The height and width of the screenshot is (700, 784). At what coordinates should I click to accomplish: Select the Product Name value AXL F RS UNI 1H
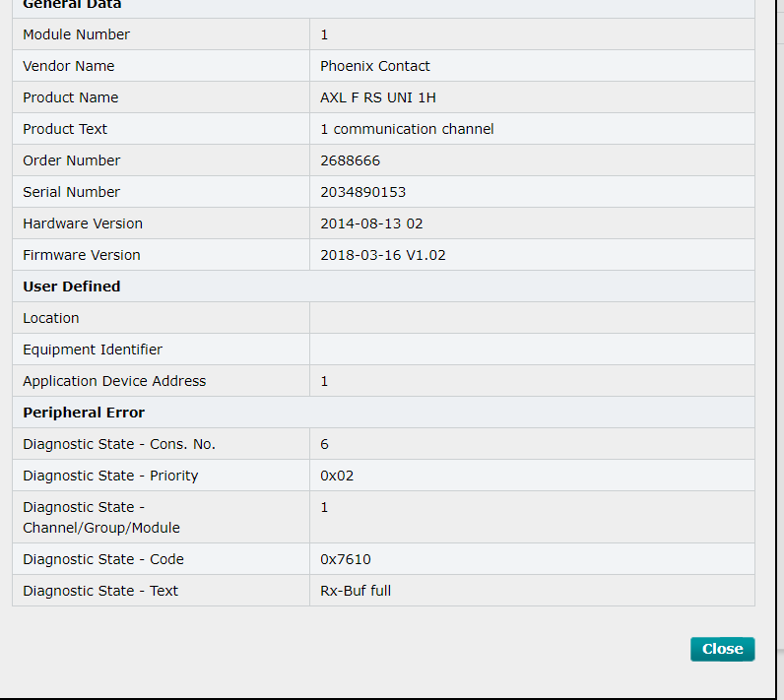(x=378, y=97)
